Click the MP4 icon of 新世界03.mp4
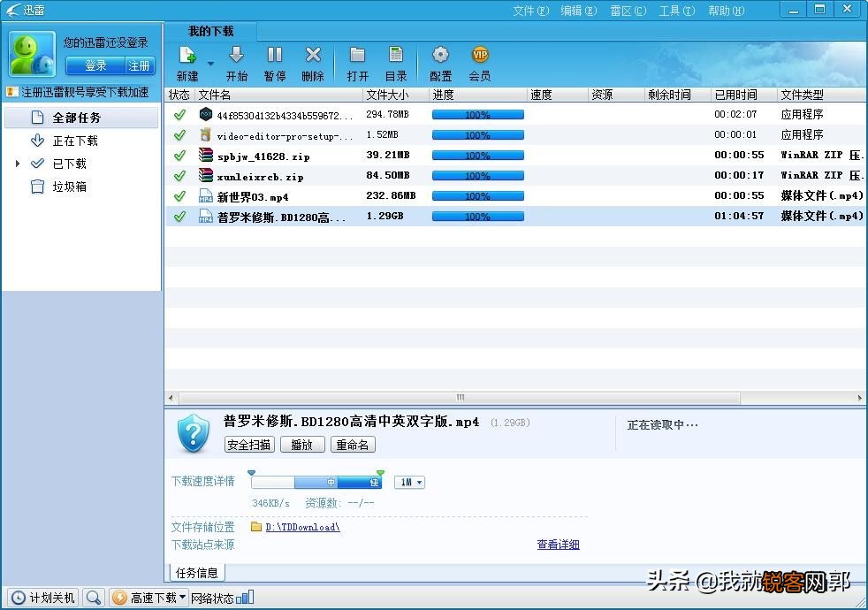 tap(206, 196)
